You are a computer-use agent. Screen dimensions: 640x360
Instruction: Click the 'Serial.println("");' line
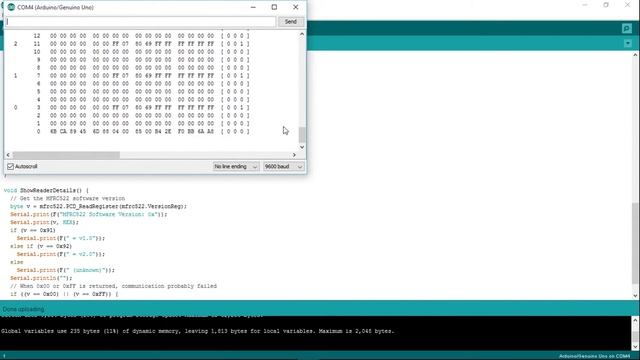41,278
